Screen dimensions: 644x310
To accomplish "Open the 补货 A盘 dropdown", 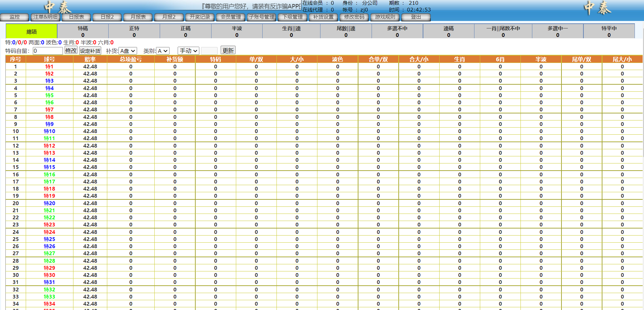I will pos(128,51).
